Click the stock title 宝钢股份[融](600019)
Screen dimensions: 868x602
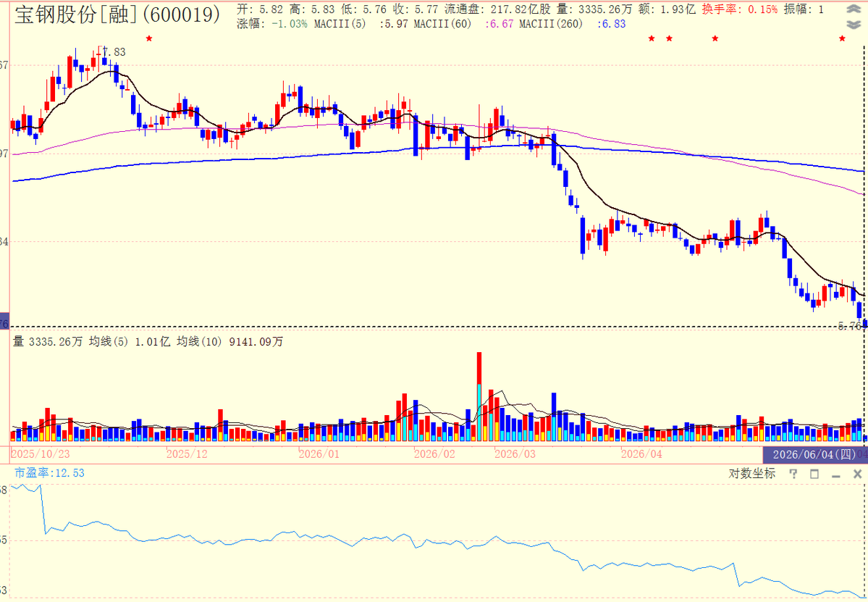[x=117, y=15]
